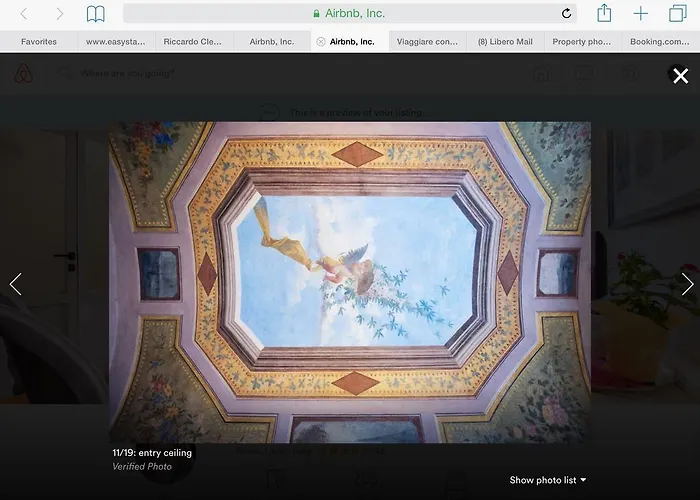Switch to the Favorites tab
700x500 pixels.
coord(39,42)
